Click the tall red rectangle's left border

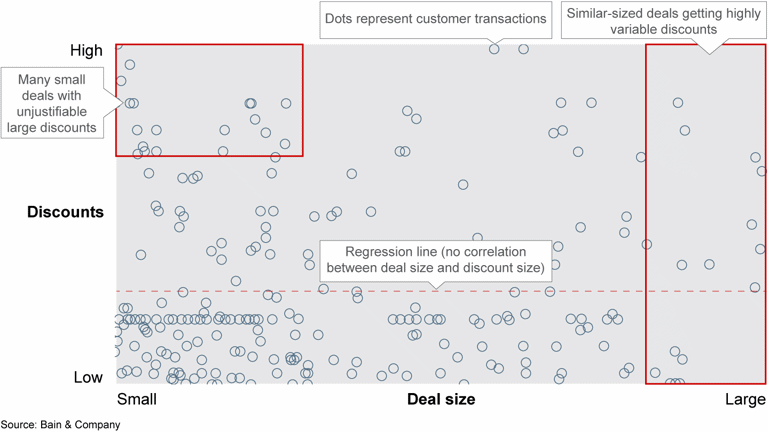click(x=646, y=214)
